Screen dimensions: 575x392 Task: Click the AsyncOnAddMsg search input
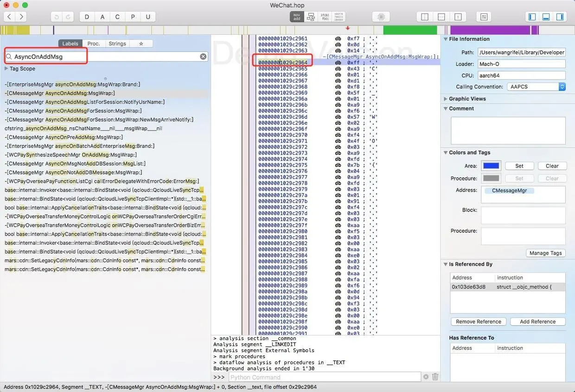(106, 57)
